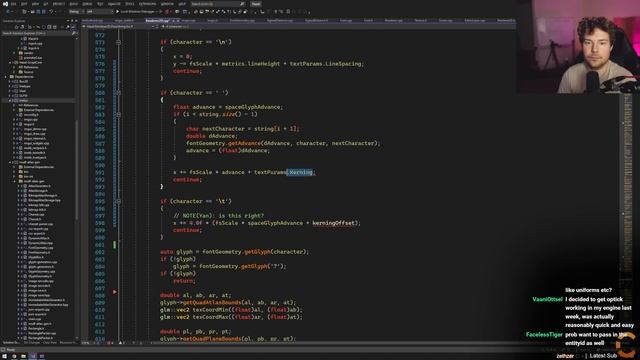
Task: Open the Edit menu
Action: coord(24,4)
